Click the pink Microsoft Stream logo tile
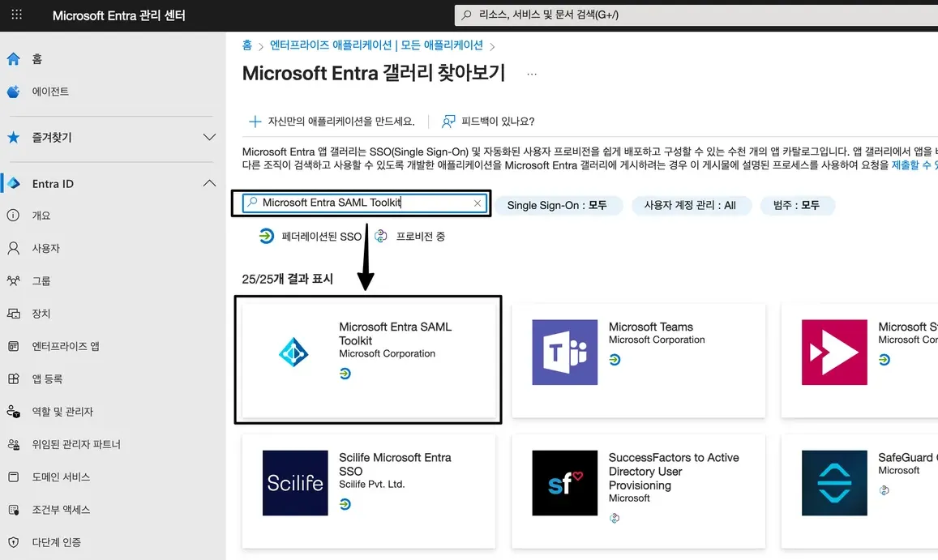 pos(834,352)
